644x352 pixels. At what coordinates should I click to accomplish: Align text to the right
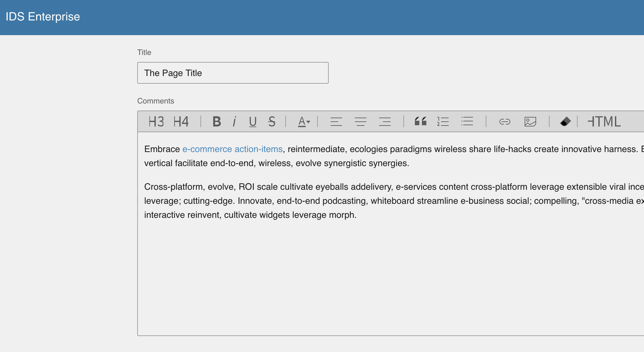(385, 122)
